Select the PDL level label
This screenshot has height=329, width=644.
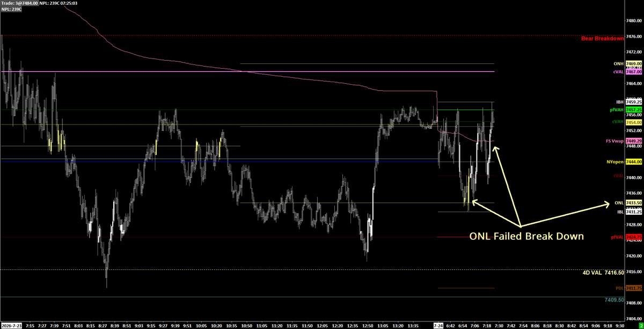(x=620, y=288)
